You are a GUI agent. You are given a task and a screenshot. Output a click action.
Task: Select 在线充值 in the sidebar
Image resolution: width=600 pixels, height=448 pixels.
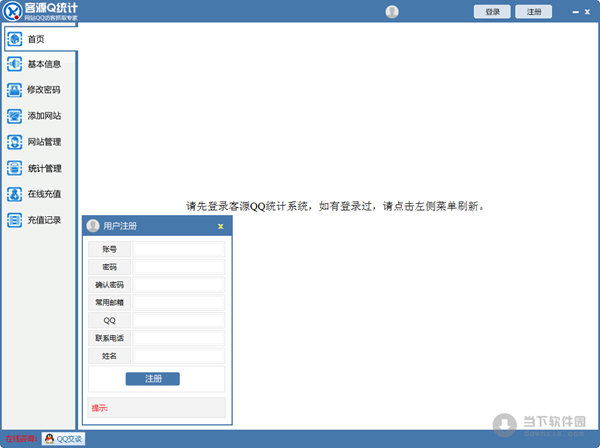[x=39, y=194]
